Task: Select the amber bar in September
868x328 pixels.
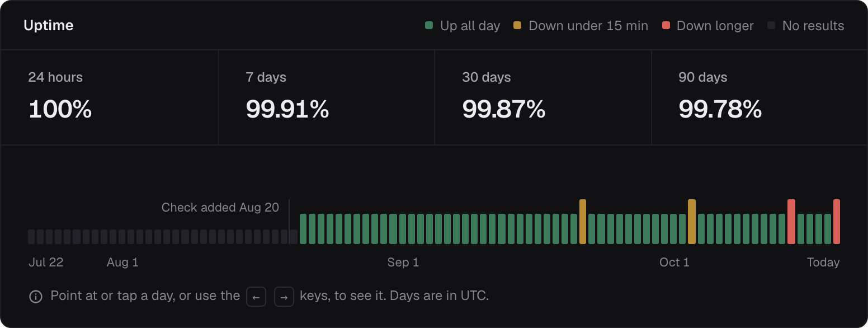Action: click(x=583, y=222)
